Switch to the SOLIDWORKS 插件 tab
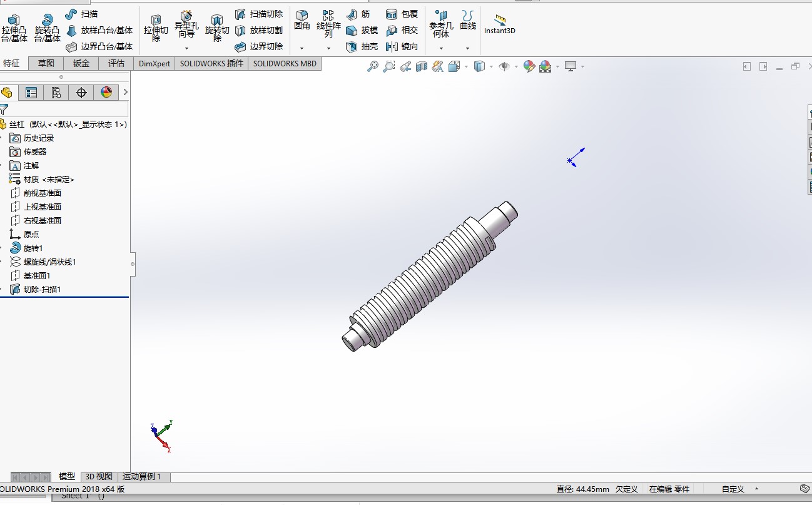The image size is (812, 505). pyautogui.click(x=211, y=63)
